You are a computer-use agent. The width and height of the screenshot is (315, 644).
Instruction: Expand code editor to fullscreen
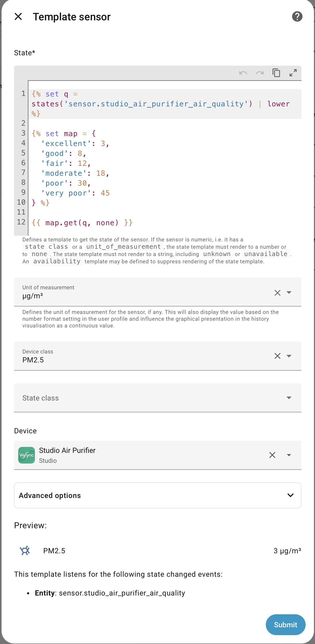tap(293, 73)
